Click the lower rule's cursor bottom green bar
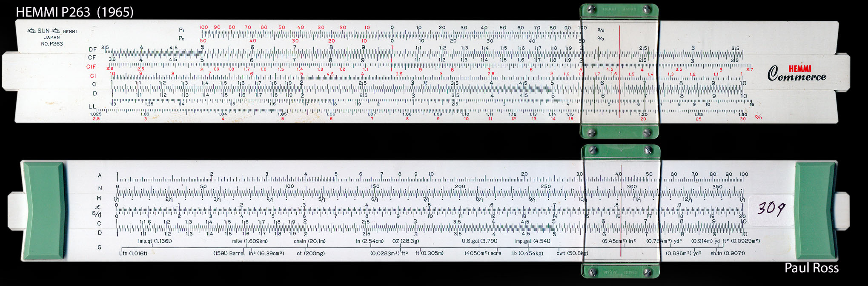 pyautogui.click(x=621, y=271)
